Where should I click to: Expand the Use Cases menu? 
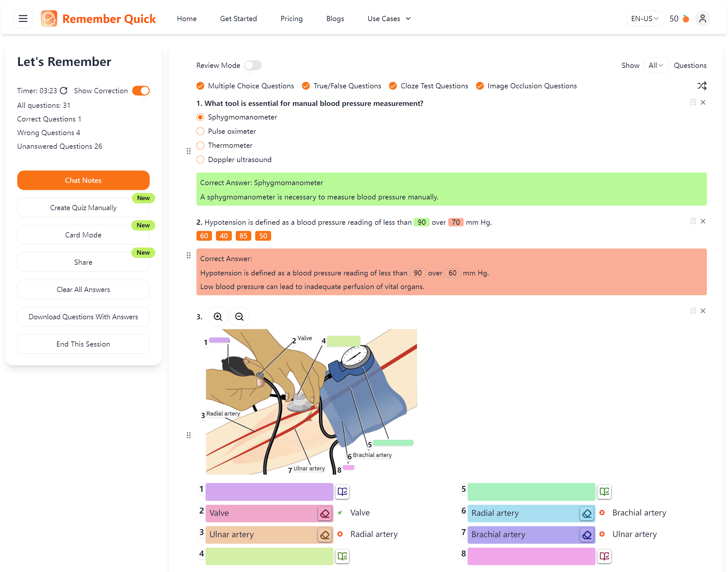(389, 19)
